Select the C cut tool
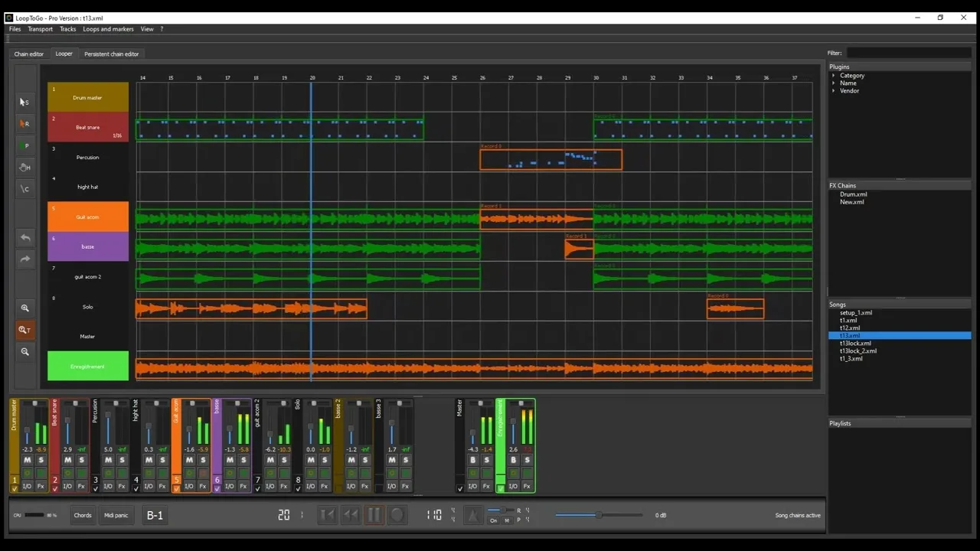 (24, 189)
